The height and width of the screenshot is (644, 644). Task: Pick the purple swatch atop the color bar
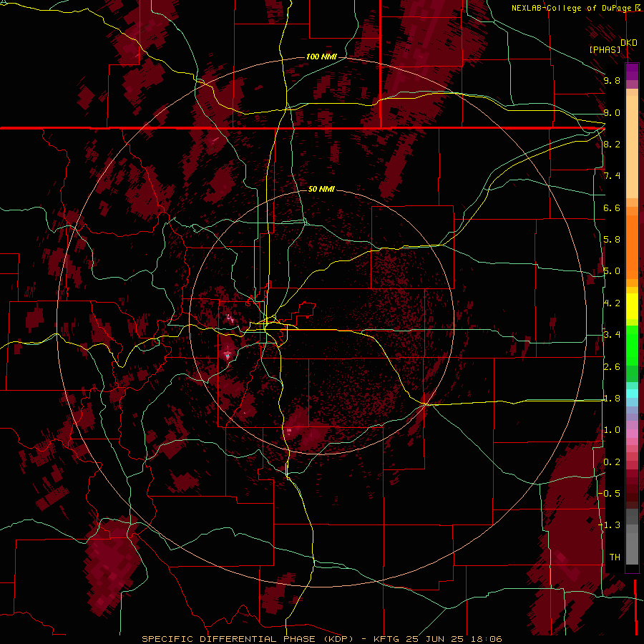click(x=632, y=72)
